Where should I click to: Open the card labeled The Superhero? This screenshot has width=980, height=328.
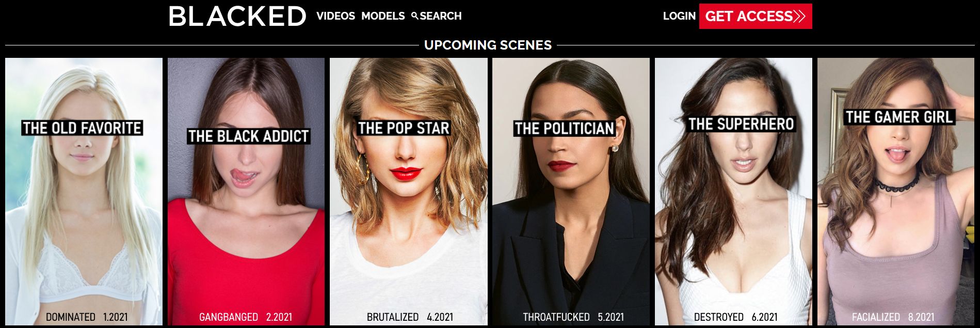pyautogui.click(x=733, y=192)
